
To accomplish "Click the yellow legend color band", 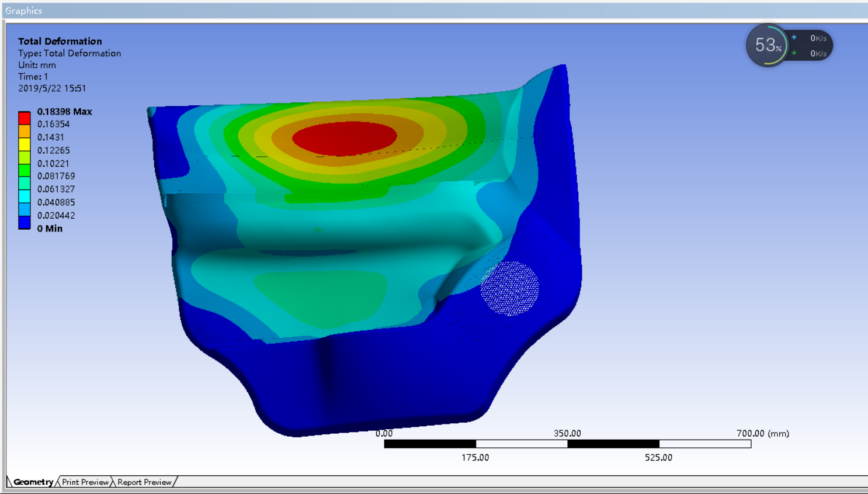I will (24, 144).
